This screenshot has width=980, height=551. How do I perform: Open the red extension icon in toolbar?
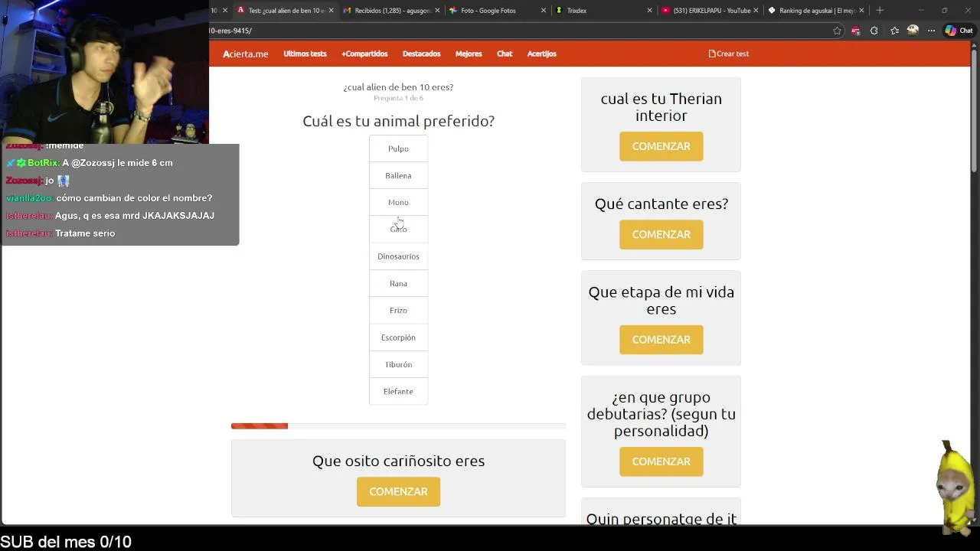click(x=855, y=31)
